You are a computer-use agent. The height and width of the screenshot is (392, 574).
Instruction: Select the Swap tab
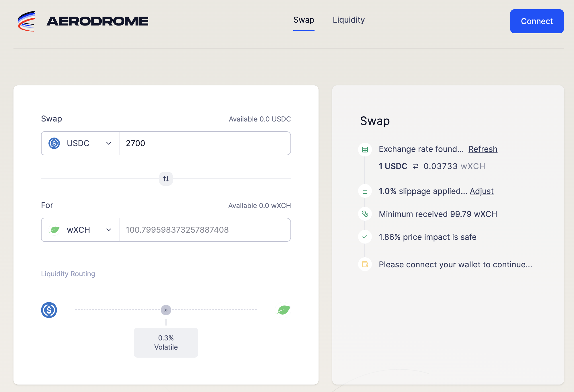304,20
